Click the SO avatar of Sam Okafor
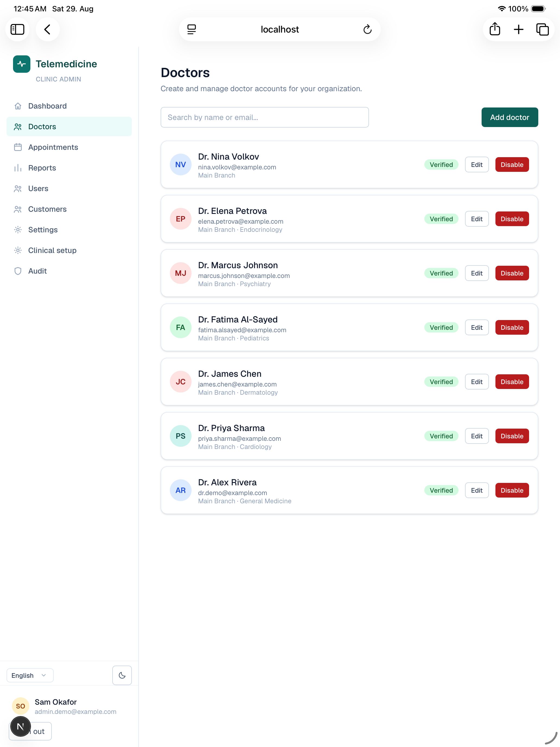Image resolution: width=560 pixels, height=747 pixels. 21,706
